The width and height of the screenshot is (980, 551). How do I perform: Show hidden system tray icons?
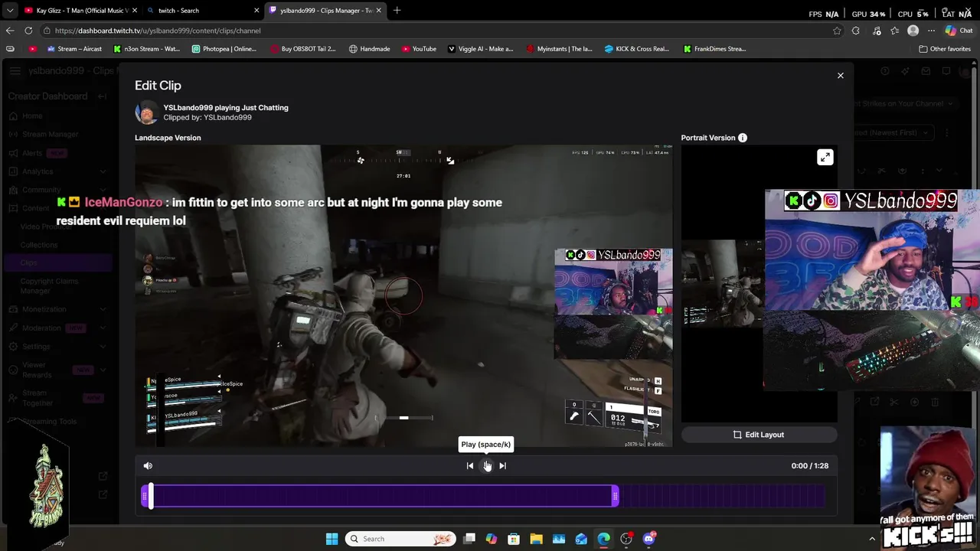[x=871, y=539]
